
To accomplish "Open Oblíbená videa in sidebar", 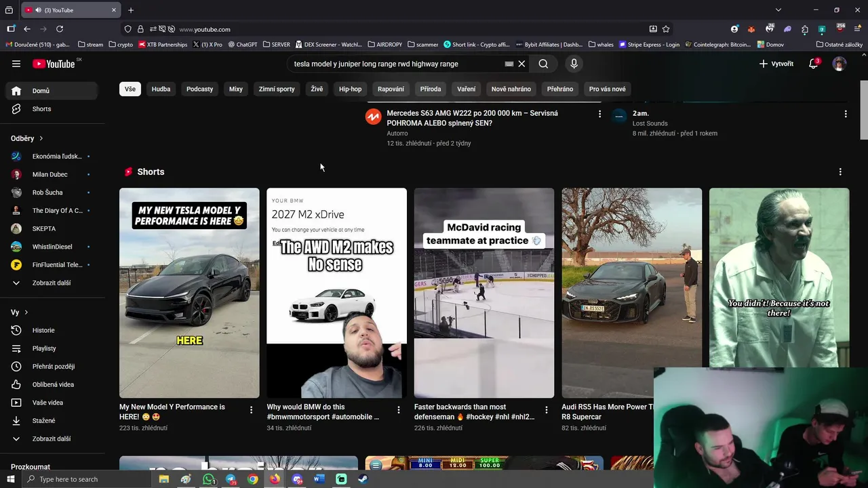I will pos(52,385).
